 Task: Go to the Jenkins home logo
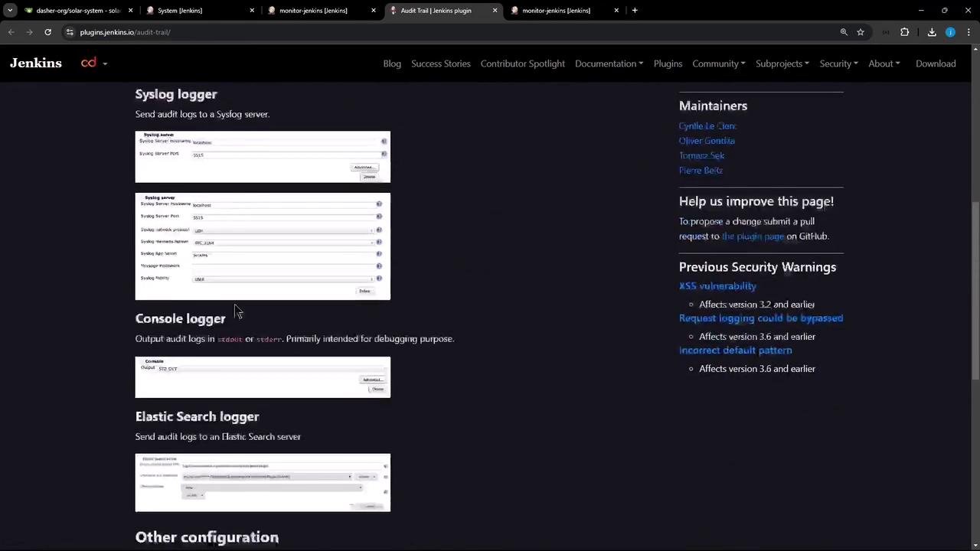36,64
